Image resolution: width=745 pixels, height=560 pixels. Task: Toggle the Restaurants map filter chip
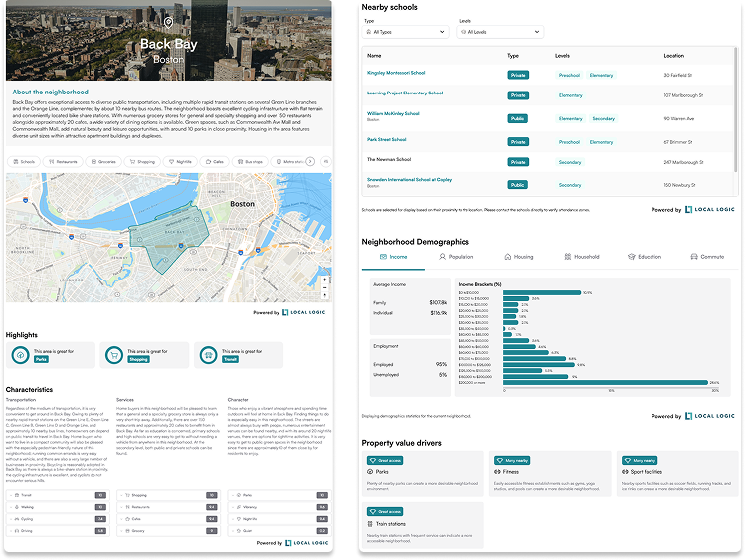[x=64, y=160]
